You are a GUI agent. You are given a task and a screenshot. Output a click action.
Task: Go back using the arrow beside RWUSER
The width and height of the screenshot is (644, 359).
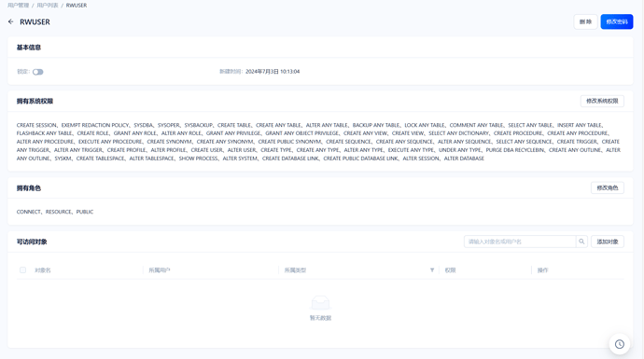(10, 21)
